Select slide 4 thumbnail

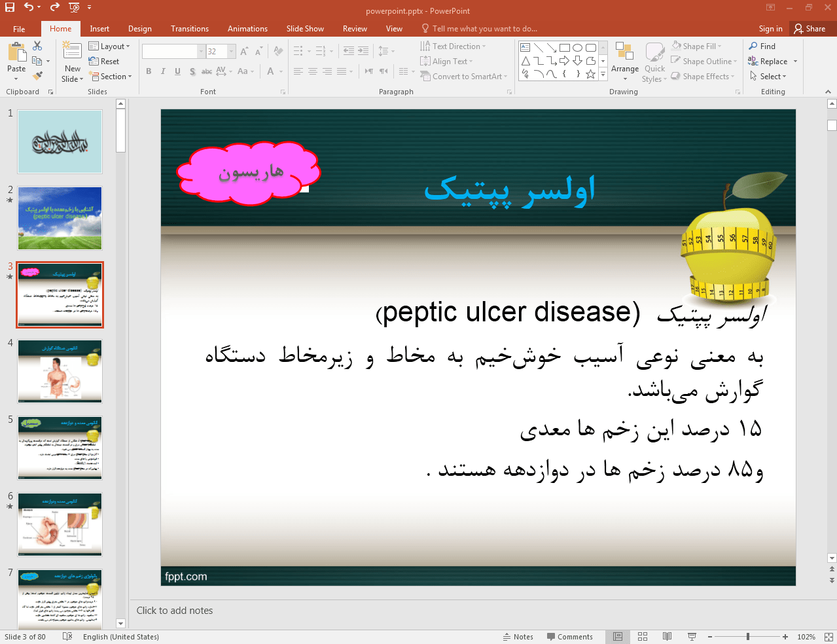pos(60,371)
